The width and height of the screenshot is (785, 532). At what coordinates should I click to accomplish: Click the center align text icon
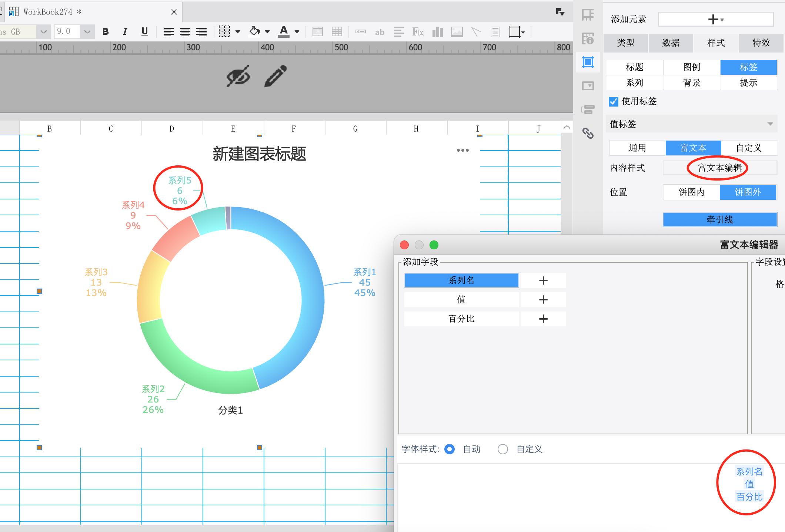pyautogui.click(x=185, y=32)
